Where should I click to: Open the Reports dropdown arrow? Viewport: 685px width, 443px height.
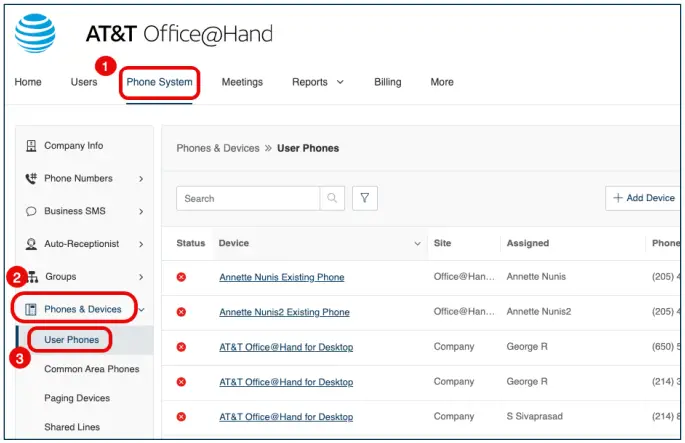click(340, 82)
